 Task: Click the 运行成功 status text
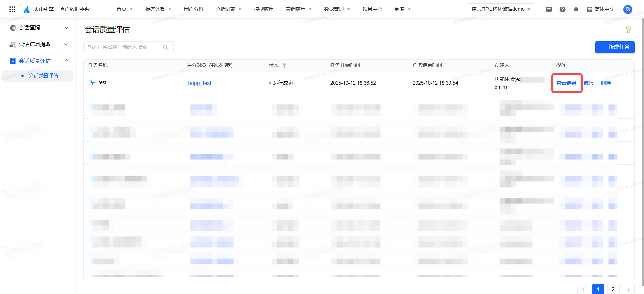[283, 83]
